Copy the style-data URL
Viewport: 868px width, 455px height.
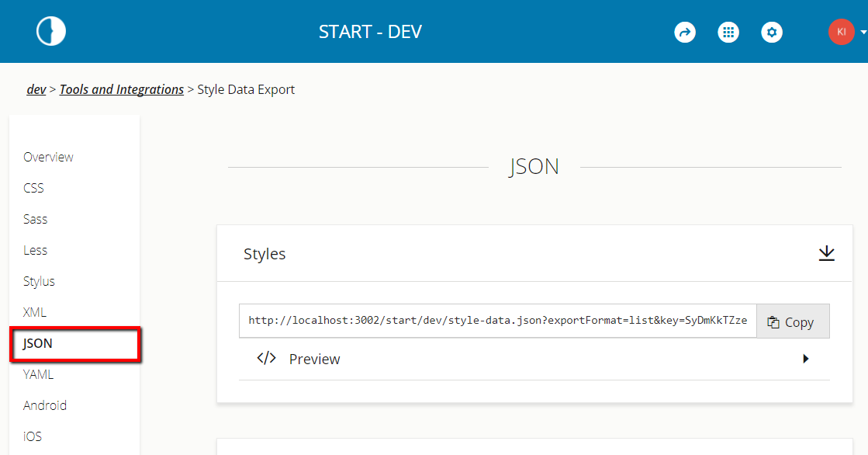click(x=793, y=321)
